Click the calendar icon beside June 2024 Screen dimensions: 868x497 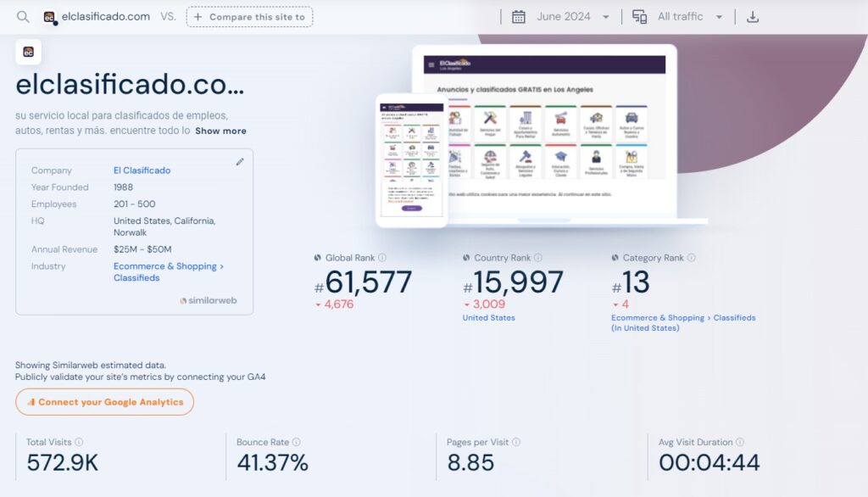(x=518, y=17)
